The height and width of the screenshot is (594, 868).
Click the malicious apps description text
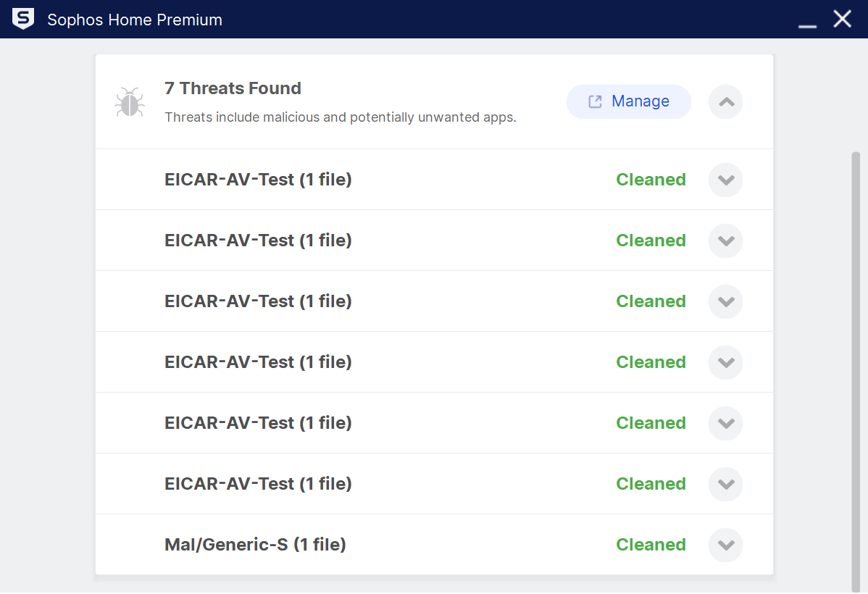[x=339, y=117]
